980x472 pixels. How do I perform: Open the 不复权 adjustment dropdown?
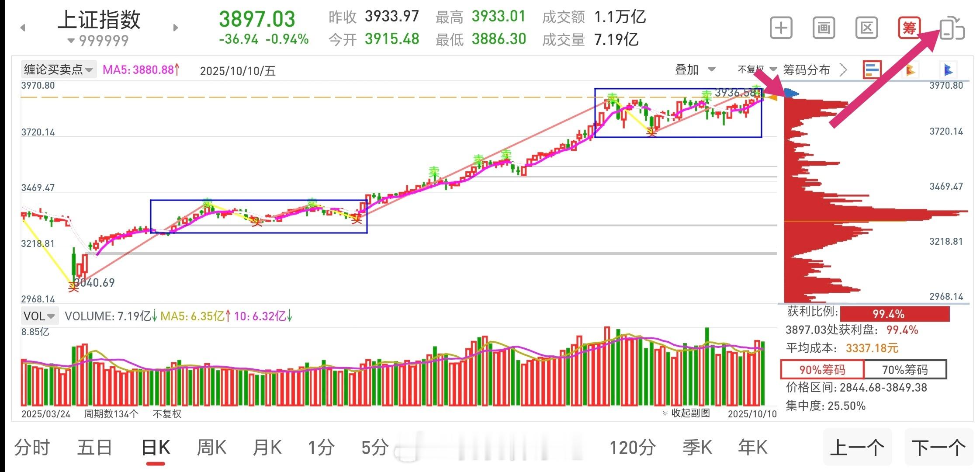(754, 69)
